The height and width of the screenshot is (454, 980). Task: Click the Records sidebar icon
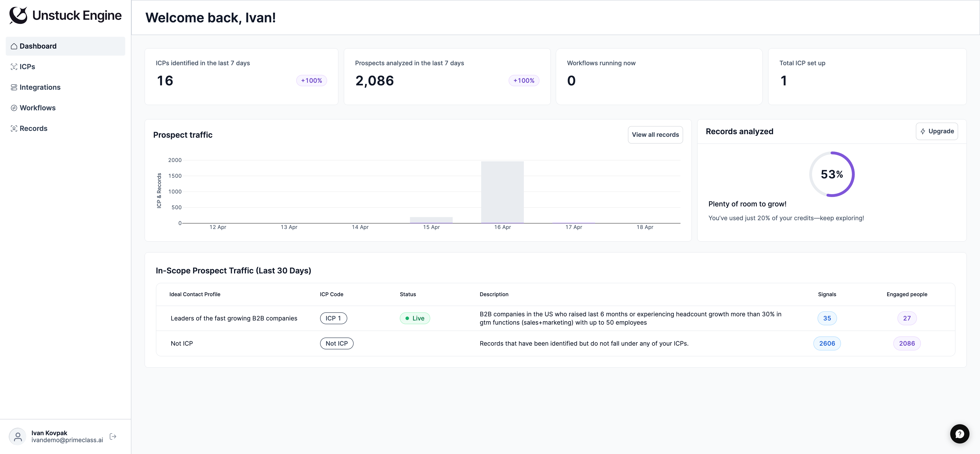(x=14, y=128)
